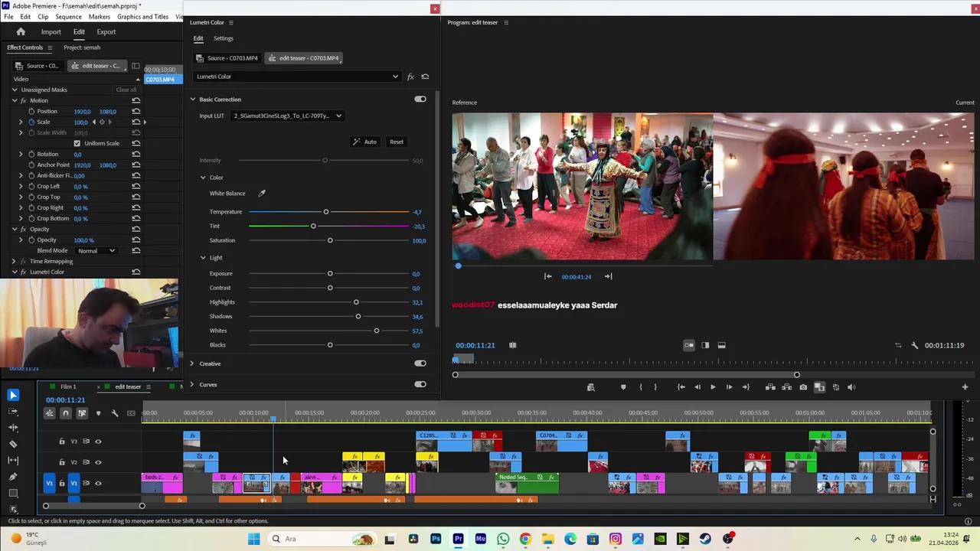The width and height of the screenshot is (980, 551).
Task: Toggle snap in timeline
Action: (x=65, y=413)
